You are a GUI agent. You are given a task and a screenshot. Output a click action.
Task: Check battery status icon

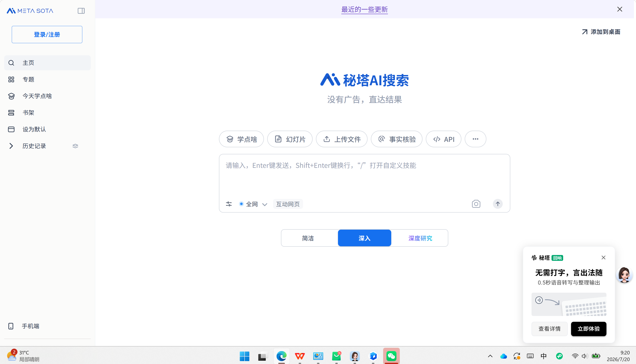coord(596,356)
